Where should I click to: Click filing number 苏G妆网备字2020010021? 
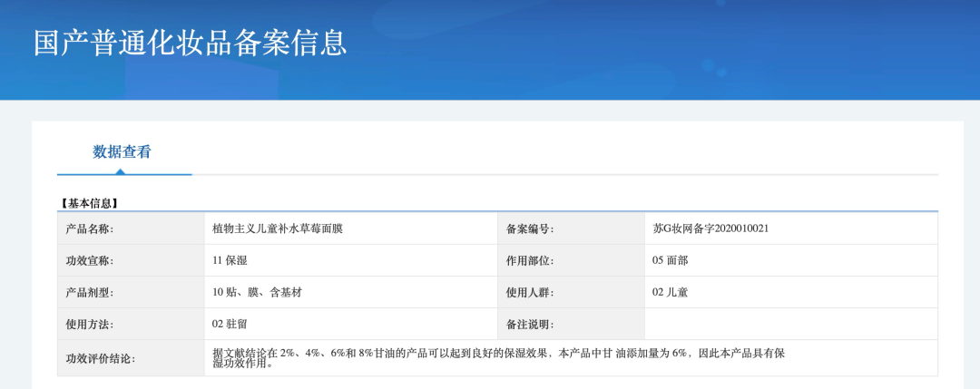[x=710, y=229]
